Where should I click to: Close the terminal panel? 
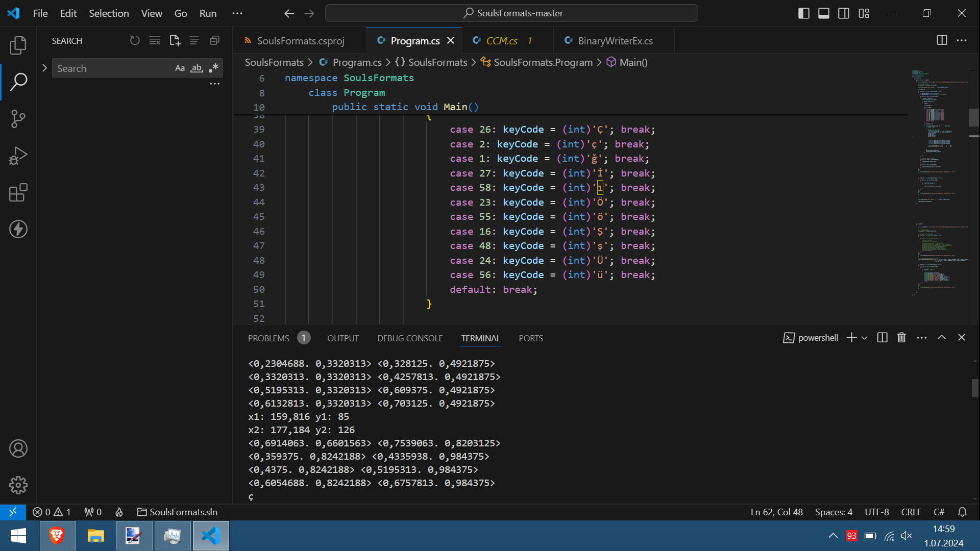(x=962, y=338)
